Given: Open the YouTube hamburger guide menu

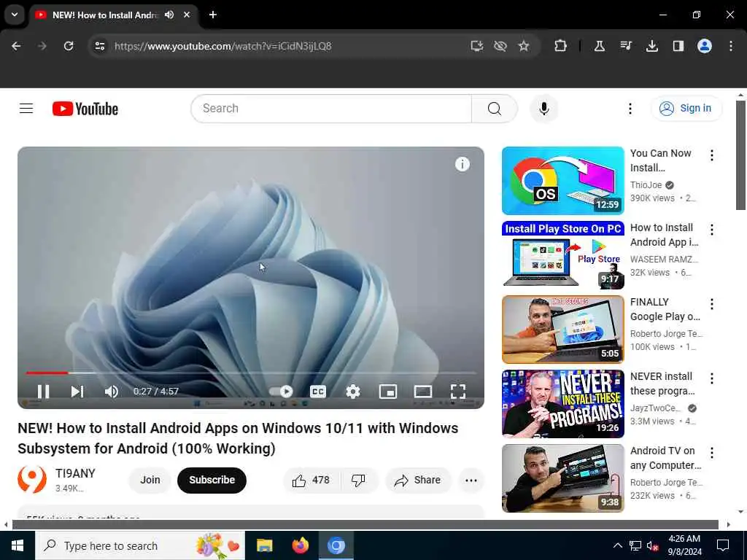Looking at the screenshot, I should click(x=26, y=109).
